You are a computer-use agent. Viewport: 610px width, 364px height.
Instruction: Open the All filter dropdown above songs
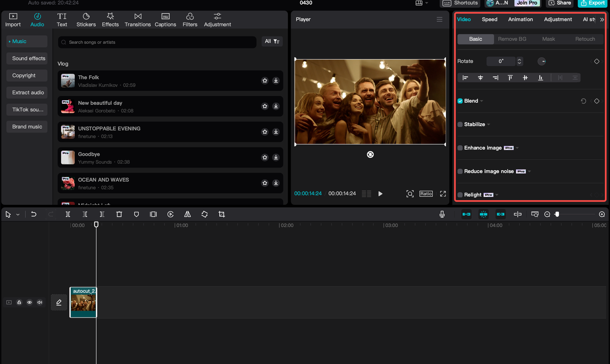[x=272, y=41]
